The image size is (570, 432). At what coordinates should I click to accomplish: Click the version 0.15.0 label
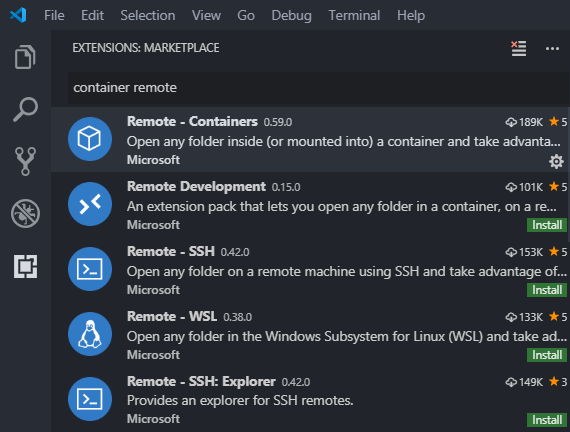click(286, 187)
